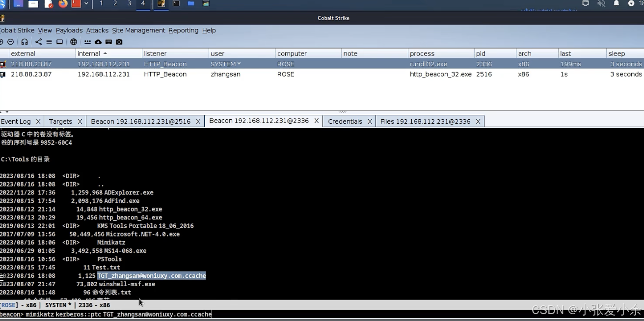Screen dimensions: 644x321
Task: Open notifications bell in system tray
Action: tap(617, 3)
